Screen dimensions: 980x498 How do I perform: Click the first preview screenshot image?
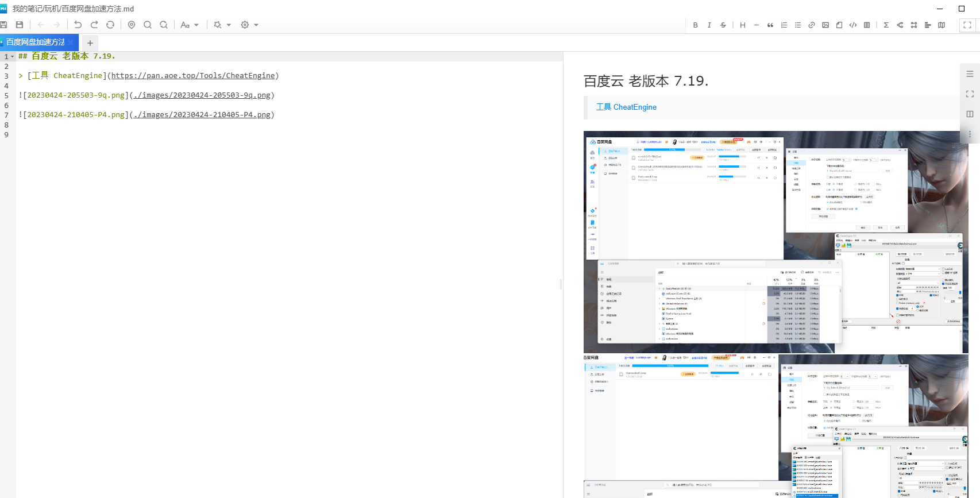pyautogui.click(x=776, y=242)
